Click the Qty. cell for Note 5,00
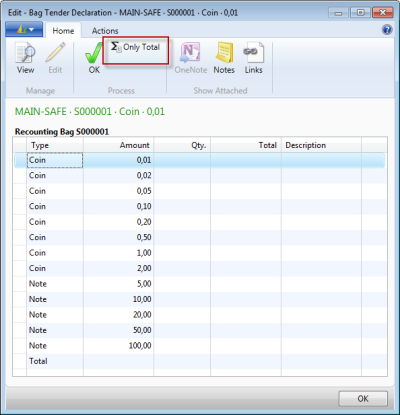 (x=182, y=284)
